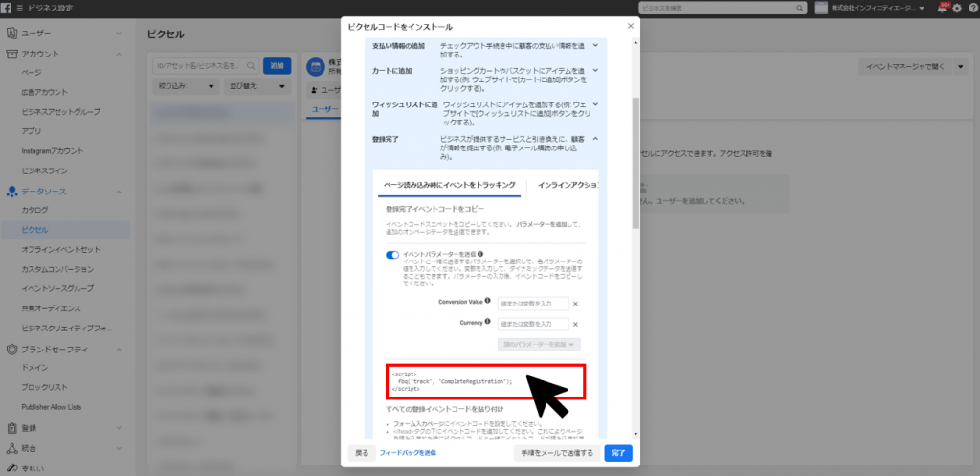Open カタログ in the sidebar
Image resolution: width=980 pixels, height=476 pixels.
pyautogui.click(x=35, y=210)
